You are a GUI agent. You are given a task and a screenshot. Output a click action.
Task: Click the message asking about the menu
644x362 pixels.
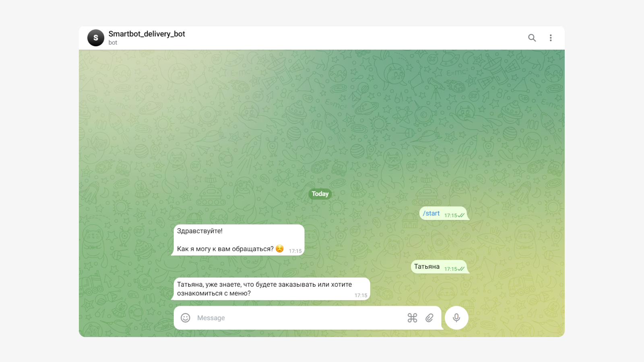pos(272,289)
